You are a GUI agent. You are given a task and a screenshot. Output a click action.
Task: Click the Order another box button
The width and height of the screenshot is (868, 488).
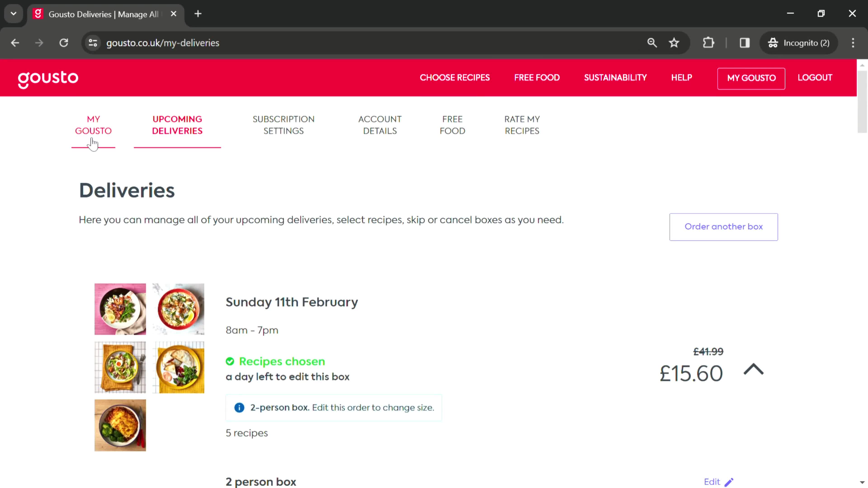(x=724, y=226)
